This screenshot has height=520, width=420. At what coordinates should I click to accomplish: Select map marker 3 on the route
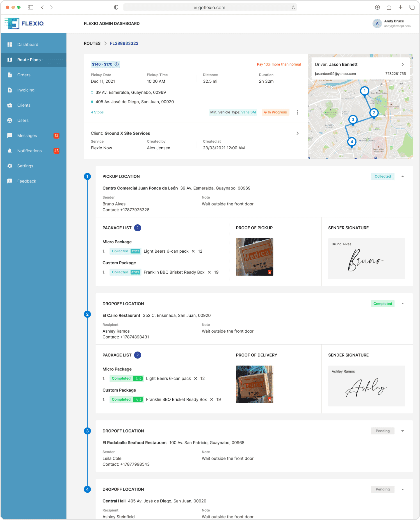(353, 120)
